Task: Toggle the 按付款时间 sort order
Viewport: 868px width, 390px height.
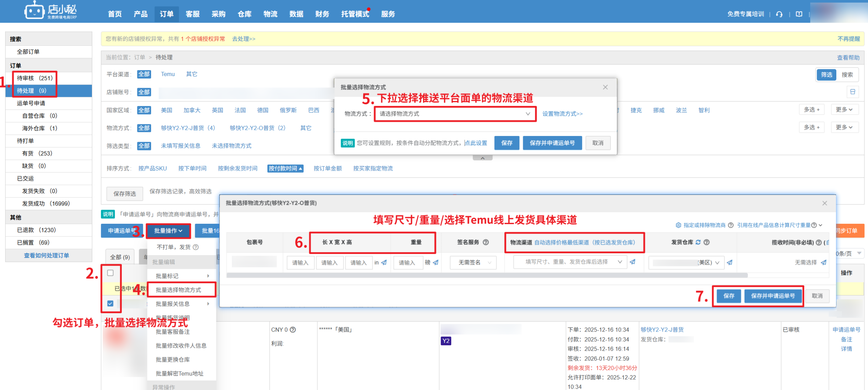Action: click(x=285, y=168)
